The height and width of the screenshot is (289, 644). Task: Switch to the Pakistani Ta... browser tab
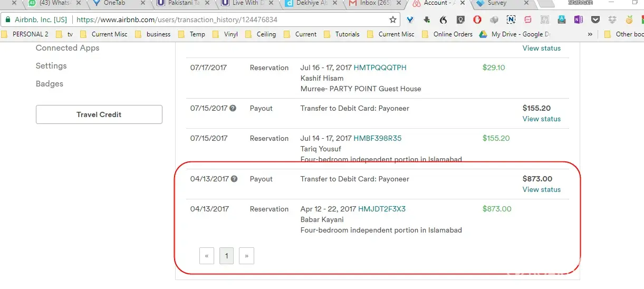(182, 3)
